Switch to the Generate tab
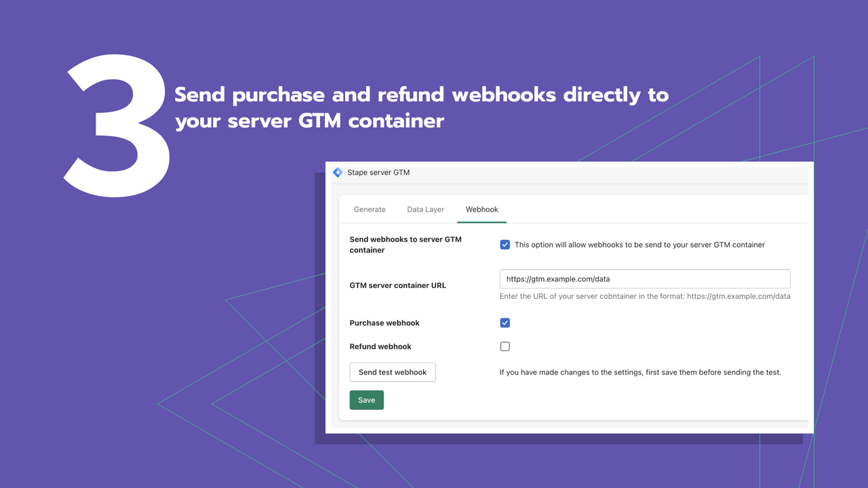 pos(370,209)
